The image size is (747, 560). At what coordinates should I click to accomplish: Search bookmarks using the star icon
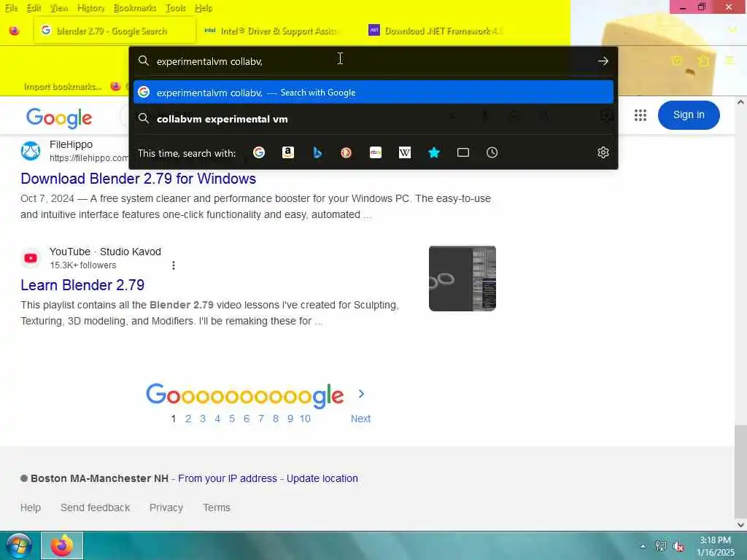(x=434, y=153)
